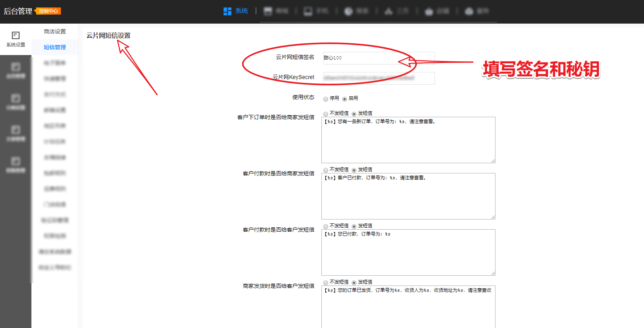Image resolution: width=644 pixels, height=328 pixels.
Task: Choose 发短信 for 客户付款时是否给商家发短信
Action: coord(354,170)
